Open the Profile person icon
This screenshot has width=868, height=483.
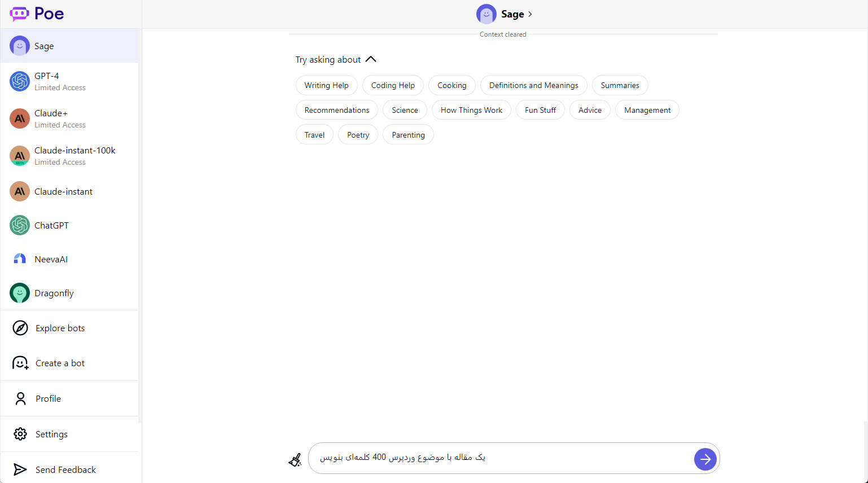[20, 398]
